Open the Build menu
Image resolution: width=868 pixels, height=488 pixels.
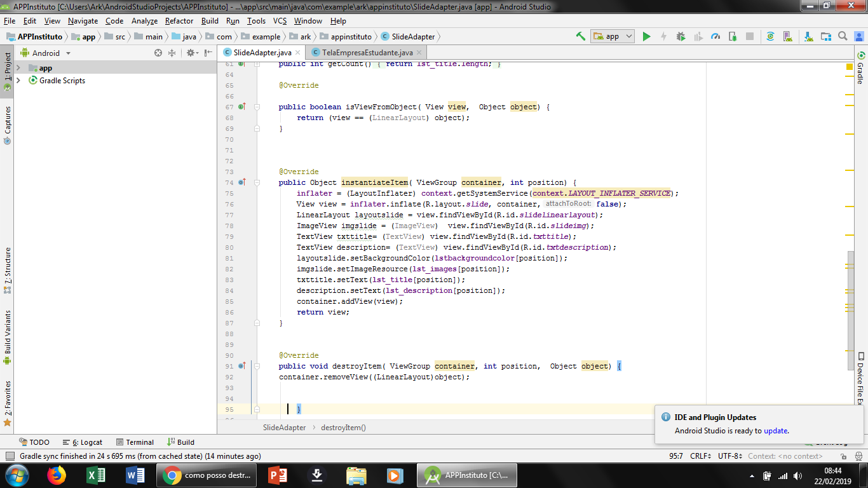tap(210, 21)
